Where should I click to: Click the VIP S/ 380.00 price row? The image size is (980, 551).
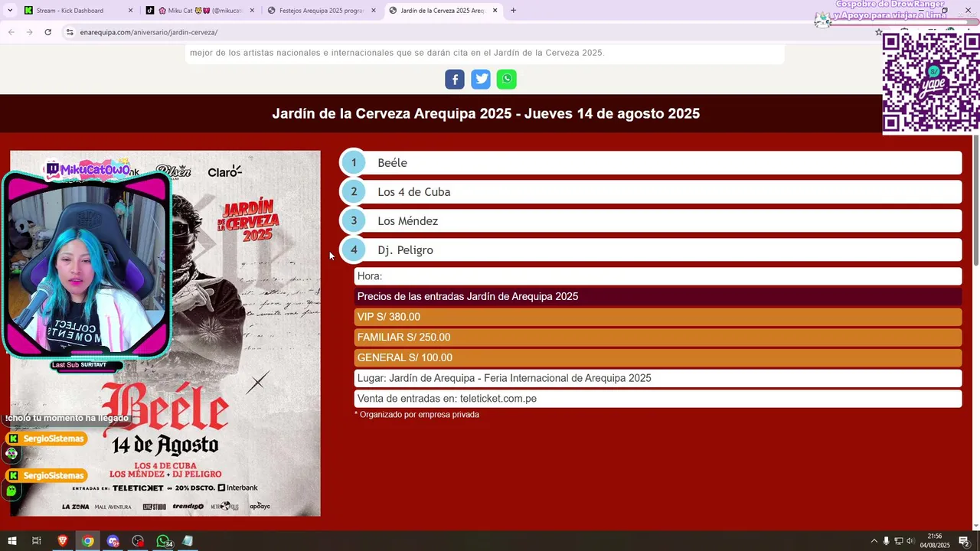[x=658, y=317]
